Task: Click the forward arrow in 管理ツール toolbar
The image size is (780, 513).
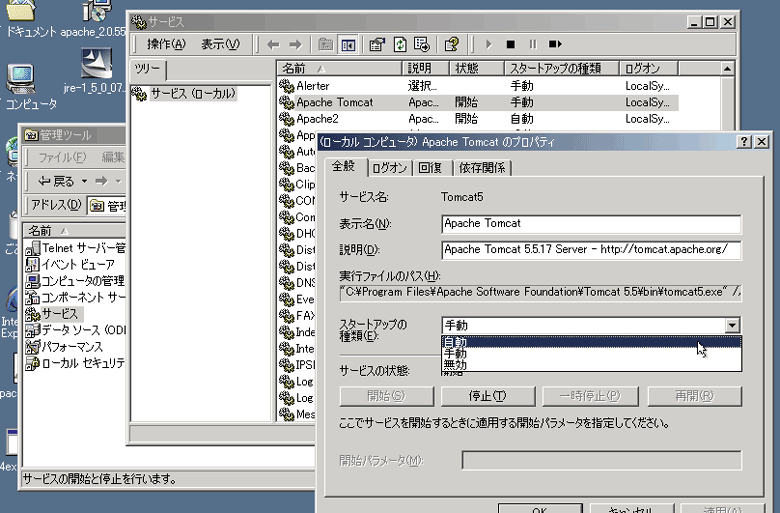Action: click(x=101, y=181)
